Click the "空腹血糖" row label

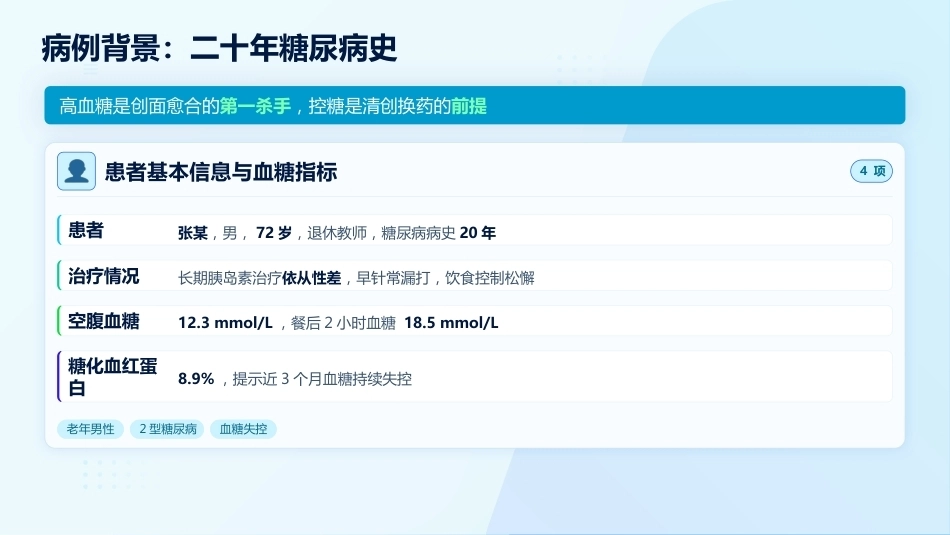104,321
